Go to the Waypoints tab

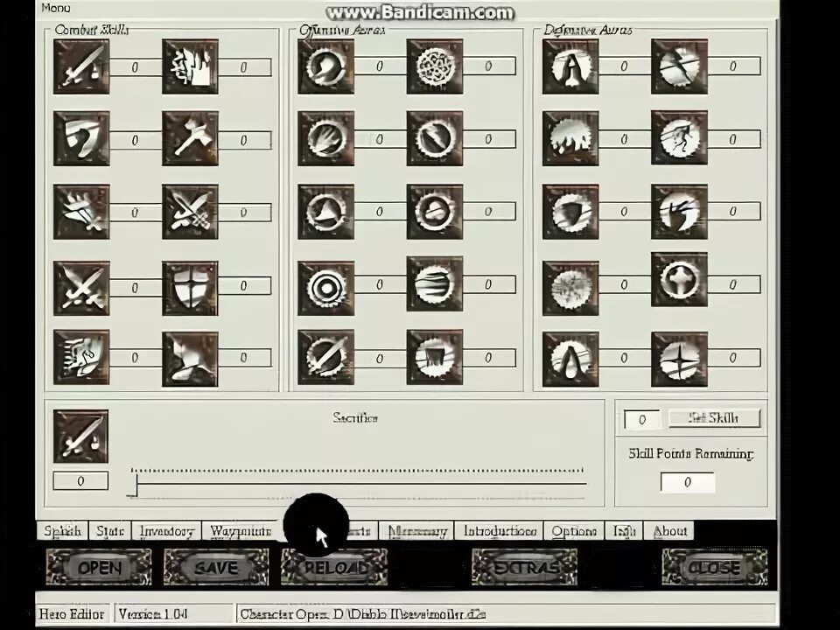coord(241,531)
